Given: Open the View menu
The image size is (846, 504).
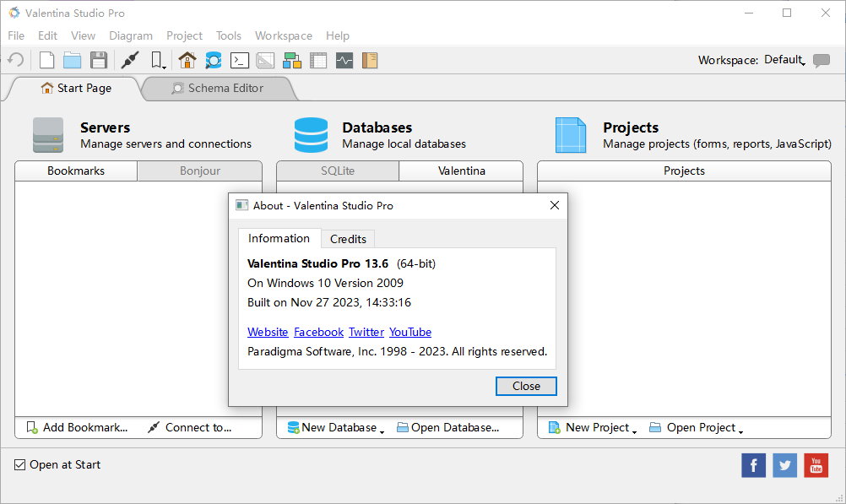Looking at the screenshot, I should [x=83, y=35].
